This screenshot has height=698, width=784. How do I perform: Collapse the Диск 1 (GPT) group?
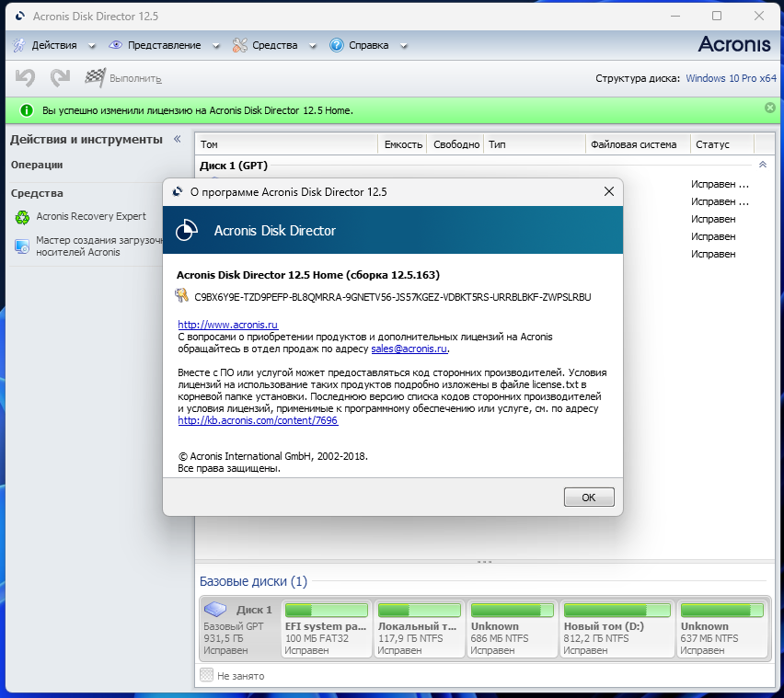[763, 165]
